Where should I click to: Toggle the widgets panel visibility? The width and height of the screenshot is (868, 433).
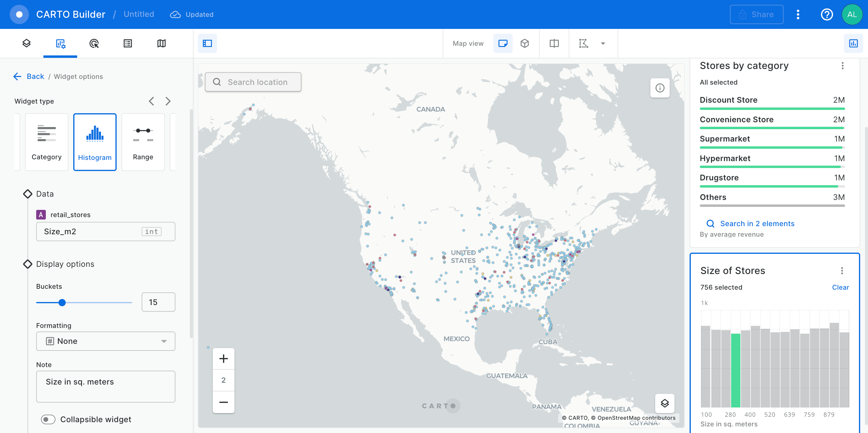click(853, 43)
